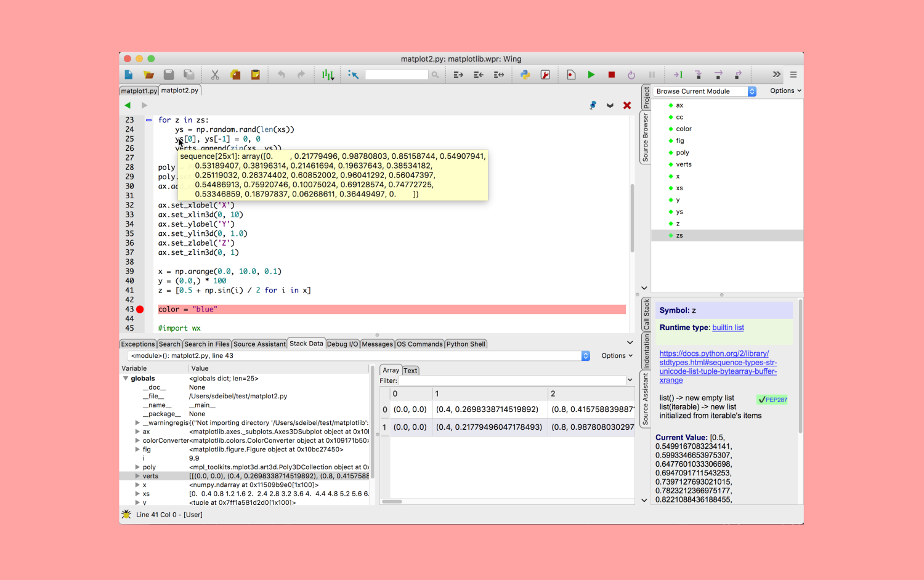The height and width of the screenshot is (580, 924).
Task: Open the stack frame selector dropdown
Action: click(359, 356)
